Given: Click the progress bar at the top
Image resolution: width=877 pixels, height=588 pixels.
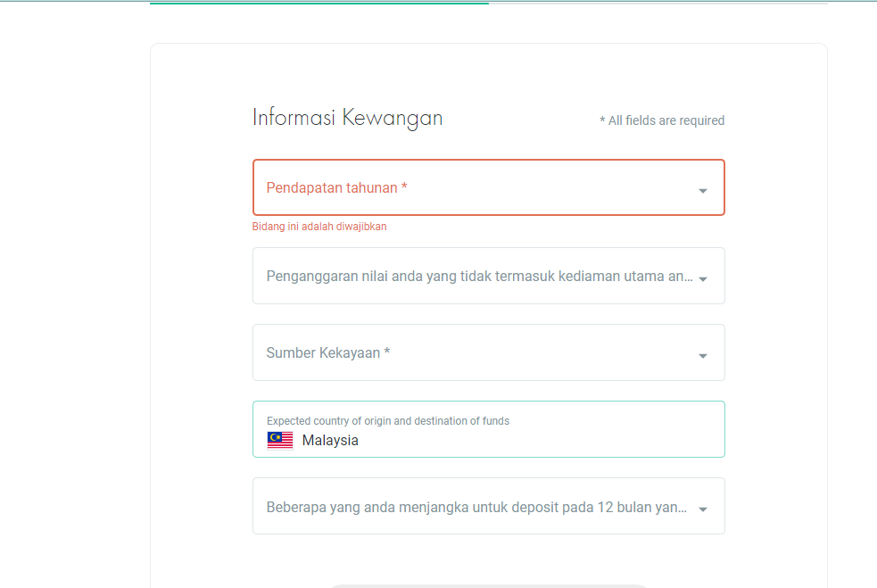Looking at the screenshot, I should [x=488, y=4].
